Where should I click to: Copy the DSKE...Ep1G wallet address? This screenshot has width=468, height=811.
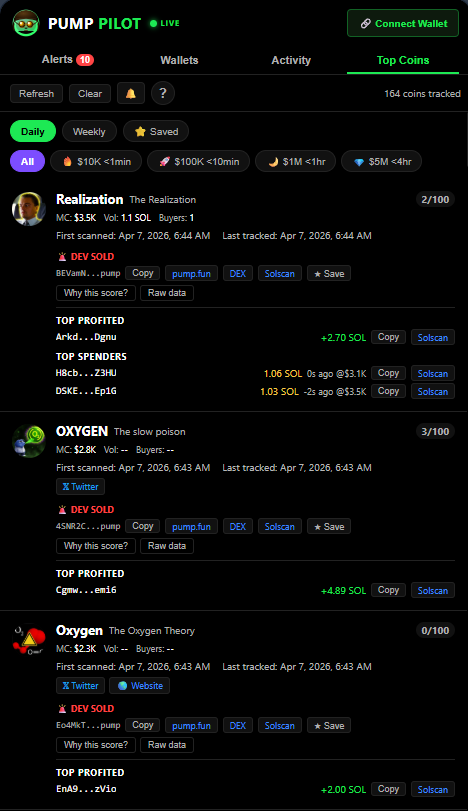388,391
